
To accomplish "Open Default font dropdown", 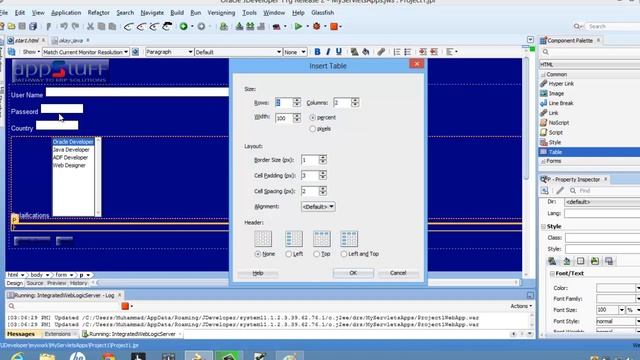I will coord(238,52).
